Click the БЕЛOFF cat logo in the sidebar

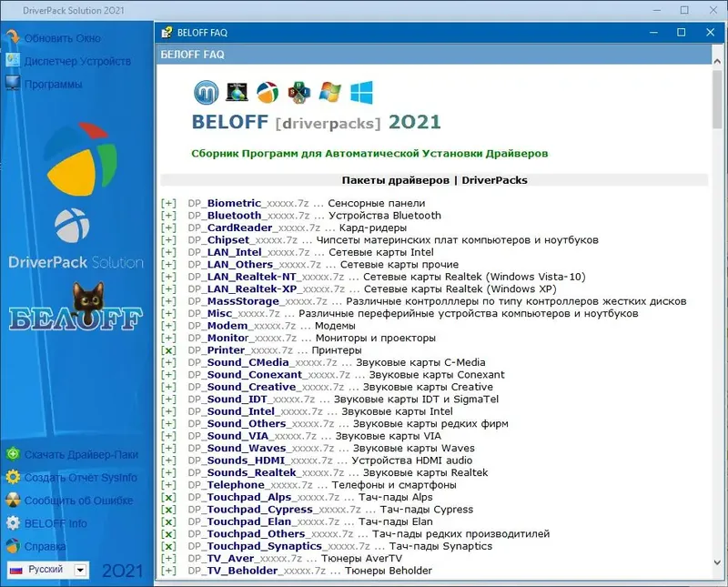point(76,308)
